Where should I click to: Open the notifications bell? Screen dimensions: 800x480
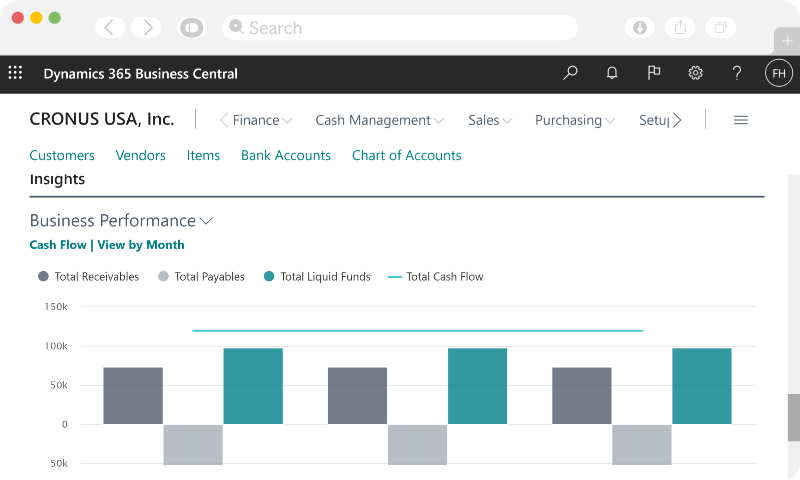[612, 73]
